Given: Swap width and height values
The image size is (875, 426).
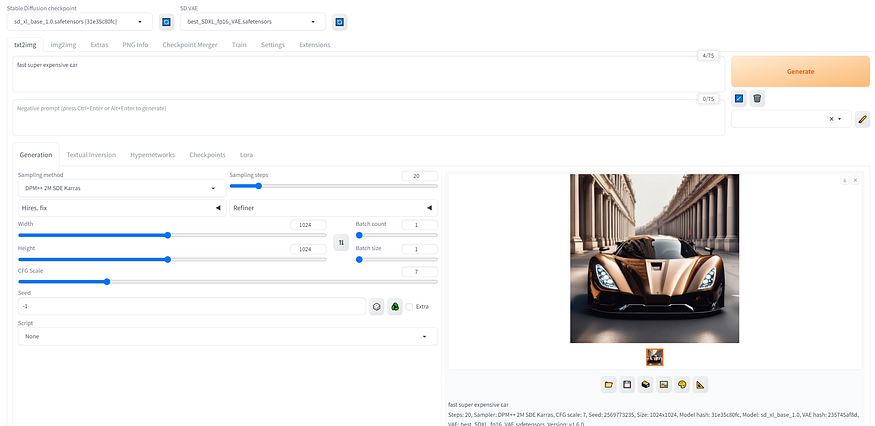Looking at the screenshot, I should tap(341, 242).
